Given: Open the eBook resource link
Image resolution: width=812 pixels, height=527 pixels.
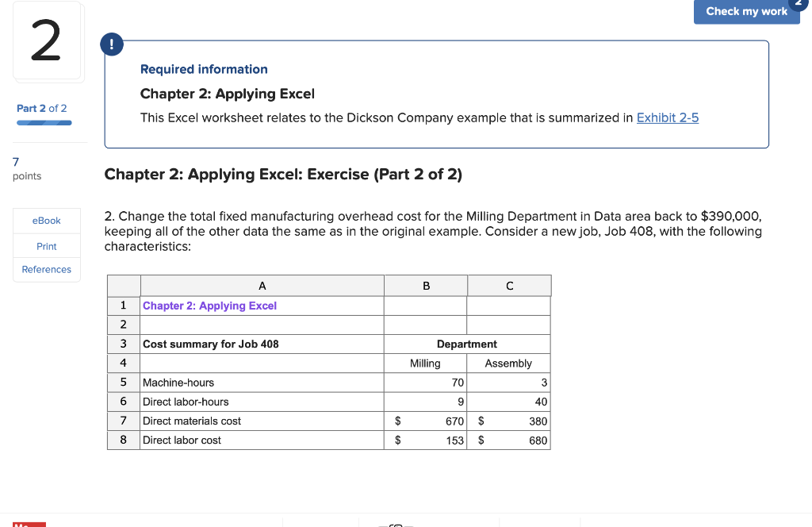Looking at the screenshot, I should pyautogui.click(x=46, y=221).
